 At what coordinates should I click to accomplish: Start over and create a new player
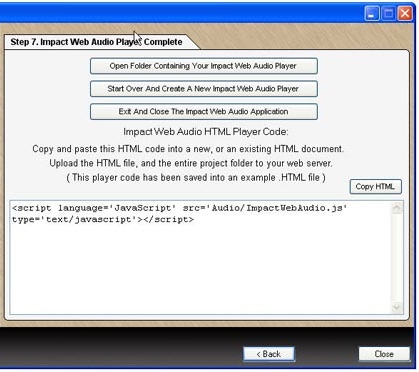204,89
